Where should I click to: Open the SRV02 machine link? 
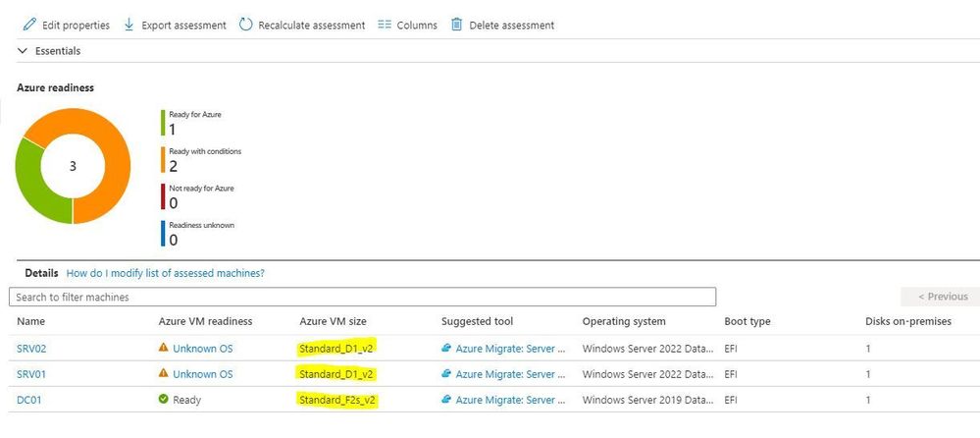click(31, 349)
